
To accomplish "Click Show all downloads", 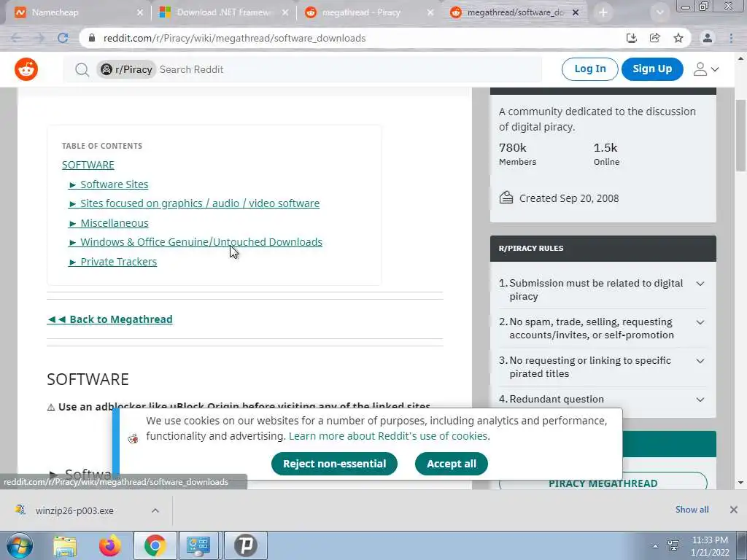I will pyautogui.click(x=692, y=510).
